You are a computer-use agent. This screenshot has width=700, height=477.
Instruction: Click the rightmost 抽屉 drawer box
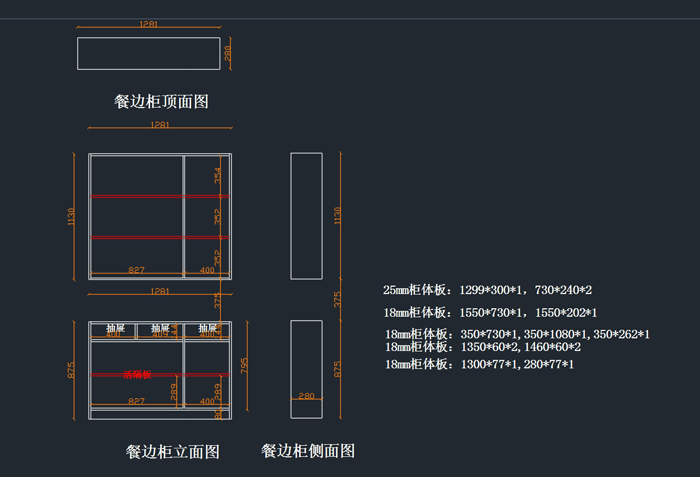point(207,329)
